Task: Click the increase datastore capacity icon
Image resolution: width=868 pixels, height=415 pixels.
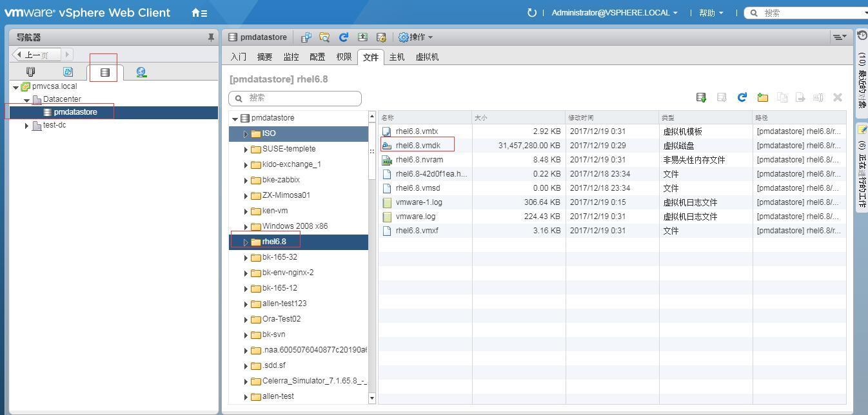Action: point(362,37)
